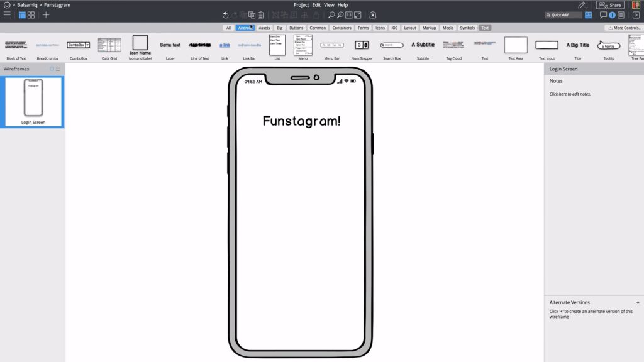Image resolution: width=644 pixels, height=362 pixels.
Task: Select the Buttons category tab
Action: coord(296,28)
